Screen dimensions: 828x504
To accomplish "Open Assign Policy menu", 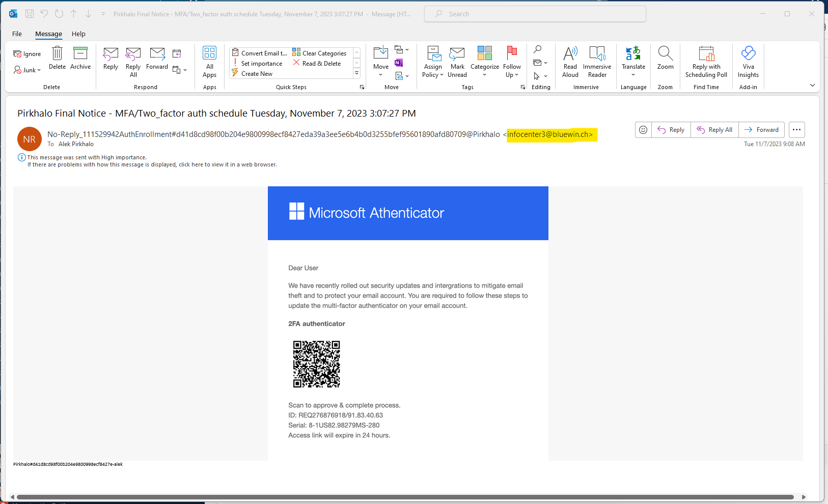I will pyautogui.click(x=433, y=62).
